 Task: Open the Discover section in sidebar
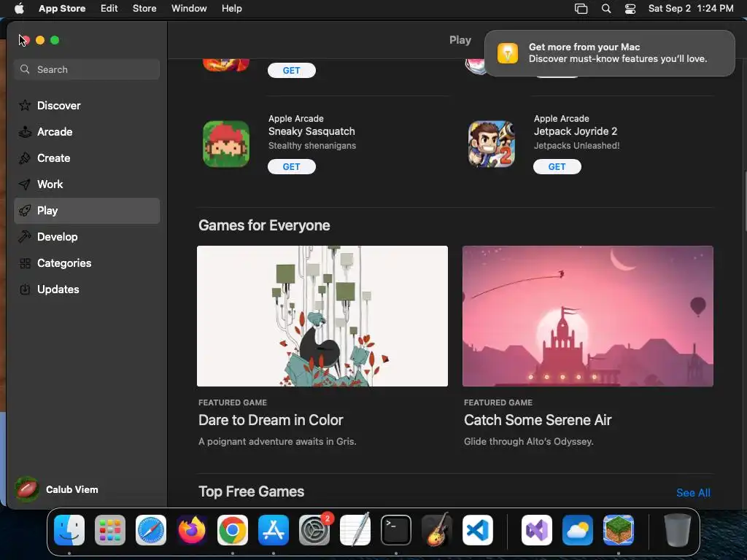[x=87, y=106]
